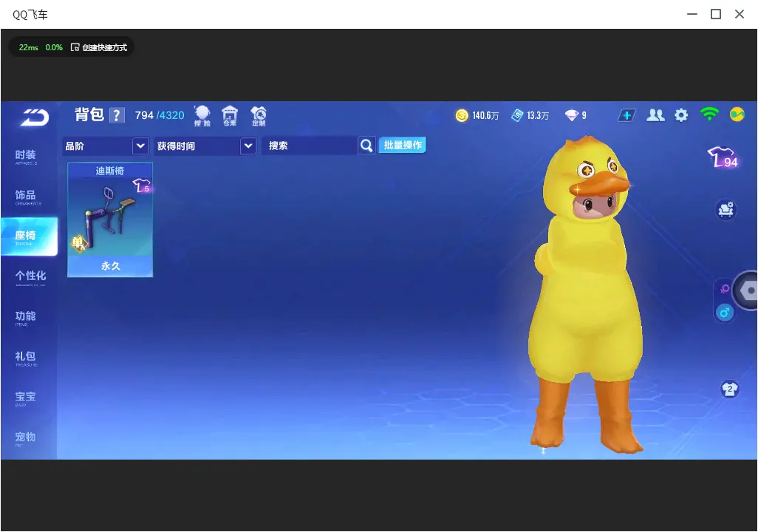Click the yellow duck character model
The height and width of the screenshot is (532, 758).
click(586, 295)
